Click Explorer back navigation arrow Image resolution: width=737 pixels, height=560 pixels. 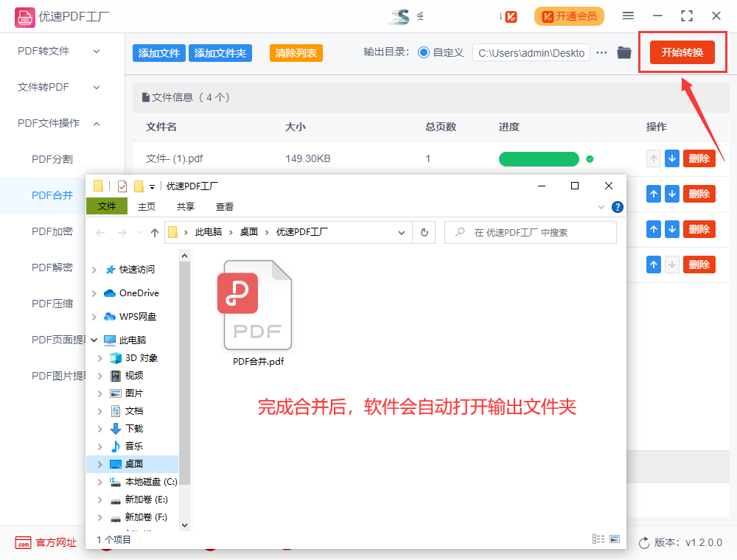[x=100, y=233]
